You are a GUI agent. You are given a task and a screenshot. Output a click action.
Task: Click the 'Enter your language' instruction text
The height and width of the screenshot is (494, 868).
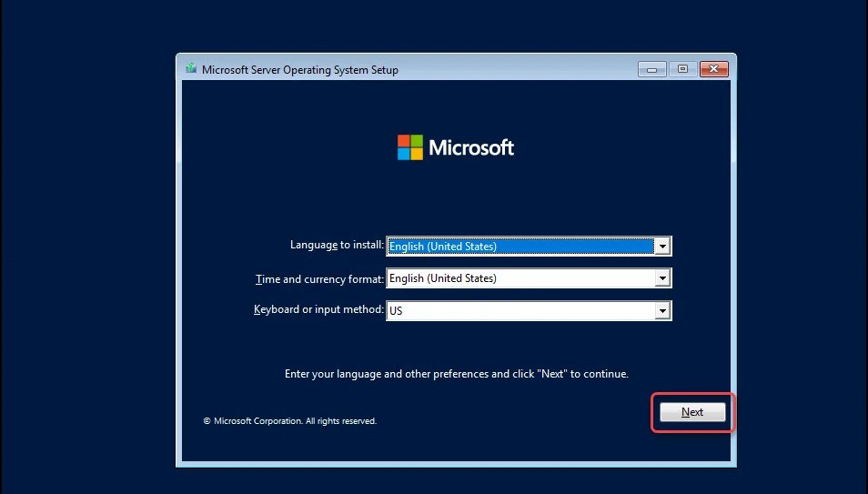point(457,374)
